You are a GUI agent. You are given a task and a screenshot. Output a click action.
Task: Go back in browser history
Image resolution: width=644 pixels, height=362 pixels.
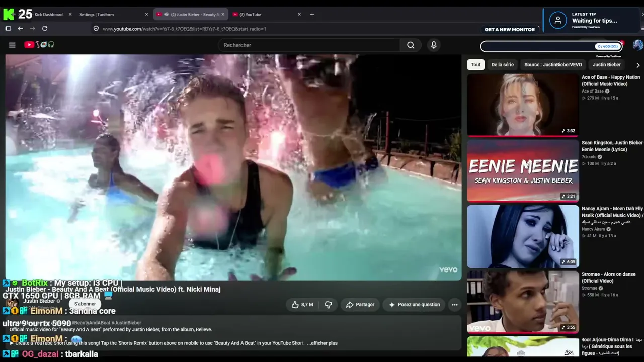coord(20,29)
